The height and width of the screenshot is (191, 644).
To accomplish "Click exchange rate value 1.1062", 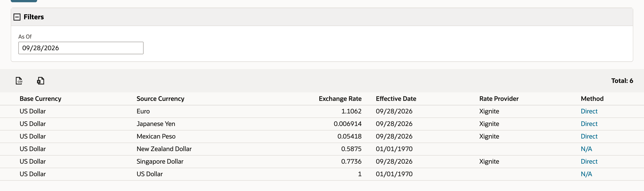I will (351, 111).
